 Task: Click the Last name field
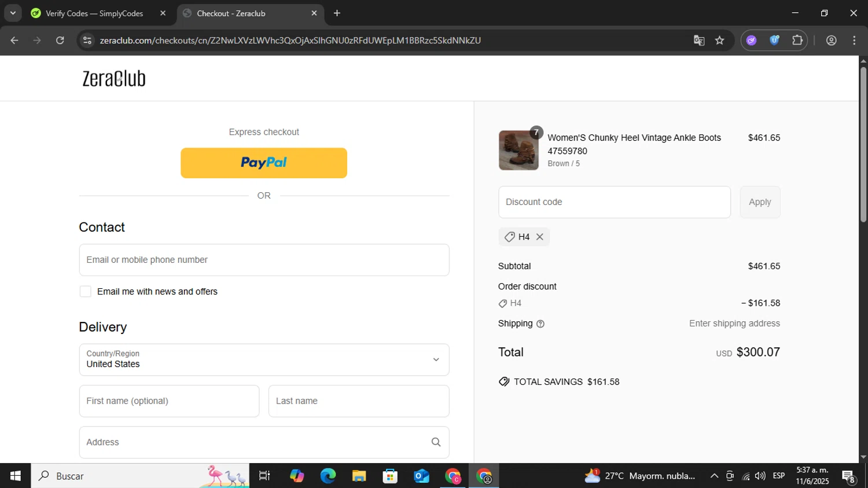pos(359,401)
